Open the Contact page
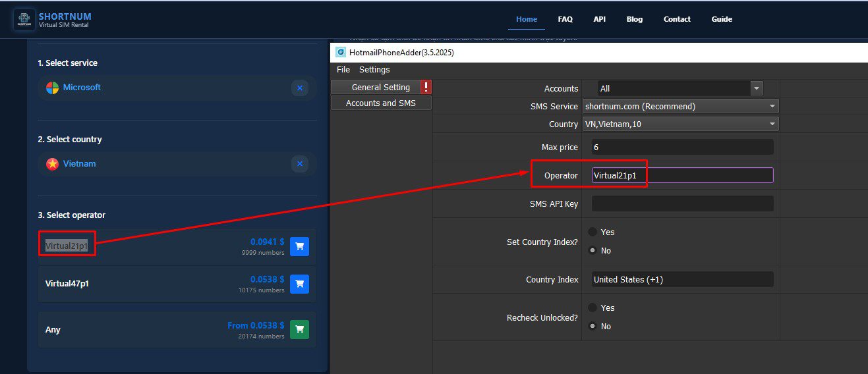Image resolution: width=868 pixels, height=374 pixels. (677, 19)
